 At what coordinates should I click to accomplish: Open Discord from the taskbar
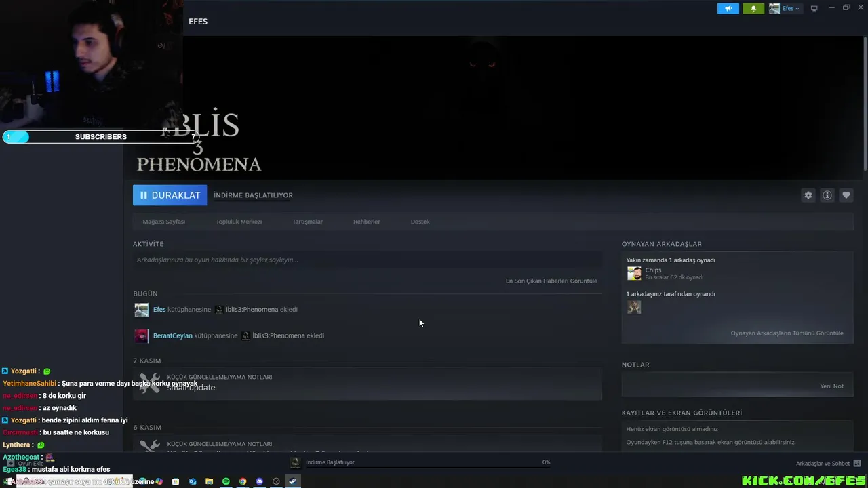point(259,481)
